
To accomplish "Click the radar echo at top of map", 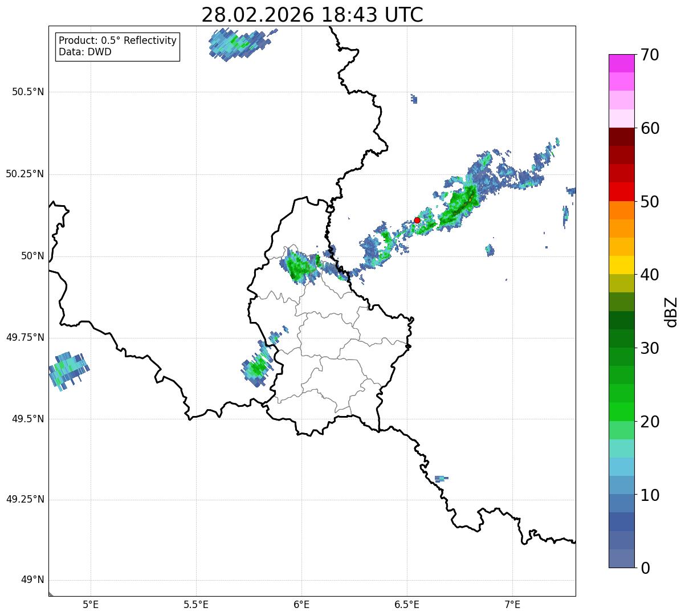I will pos(239,43).
